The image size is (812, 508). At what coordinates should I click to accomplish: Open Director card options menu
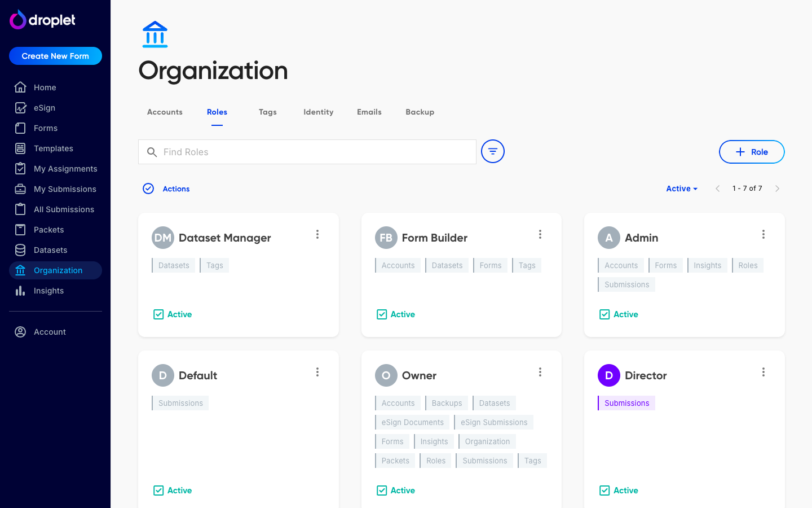coord(764,372)
